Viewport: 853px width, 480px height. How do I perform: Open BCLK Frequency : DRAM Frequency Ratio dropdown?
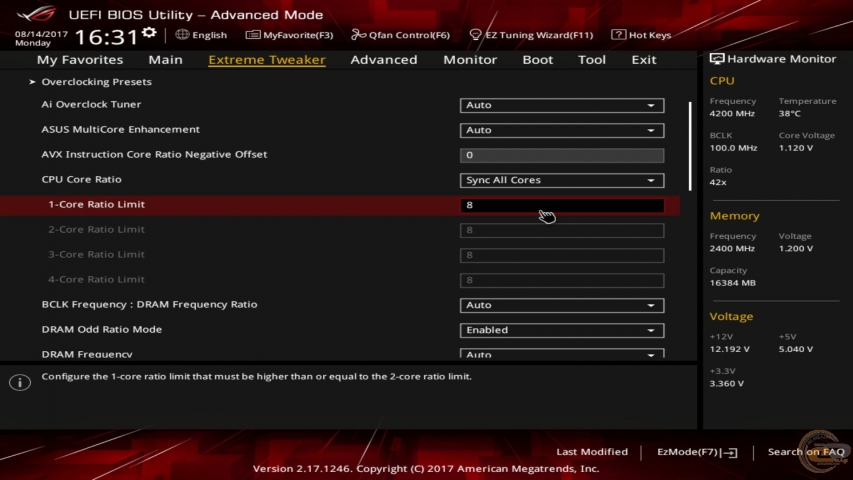coord(561,305)
